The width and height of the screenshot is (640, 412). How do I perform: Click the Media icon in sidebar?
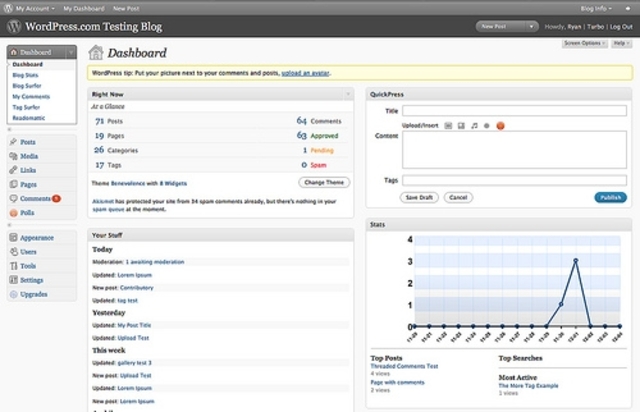[x=13, y=156]
